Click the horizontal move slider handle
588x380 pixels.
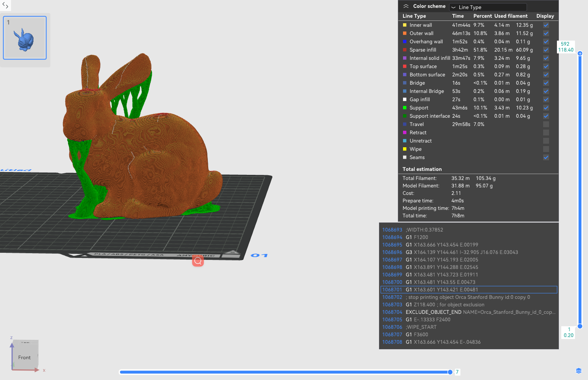450,372
